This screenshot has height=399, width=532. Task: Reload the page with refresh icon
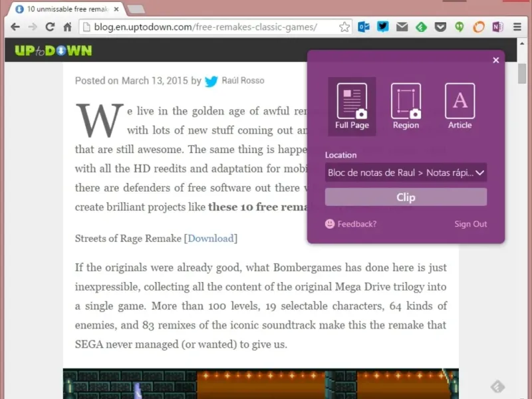tap(51, 27)
